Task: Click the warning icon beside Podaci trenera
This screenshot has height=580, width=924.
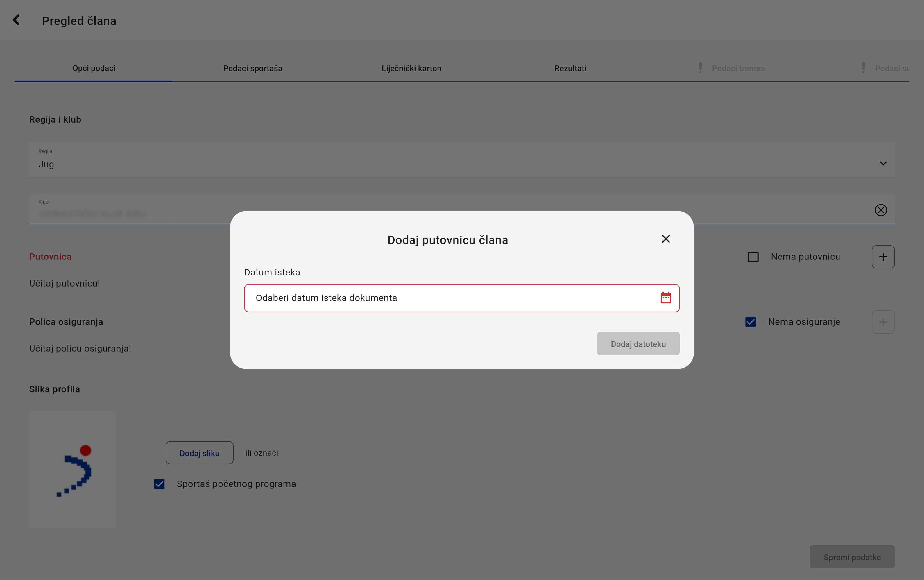Action: click(x=700, y=68)
